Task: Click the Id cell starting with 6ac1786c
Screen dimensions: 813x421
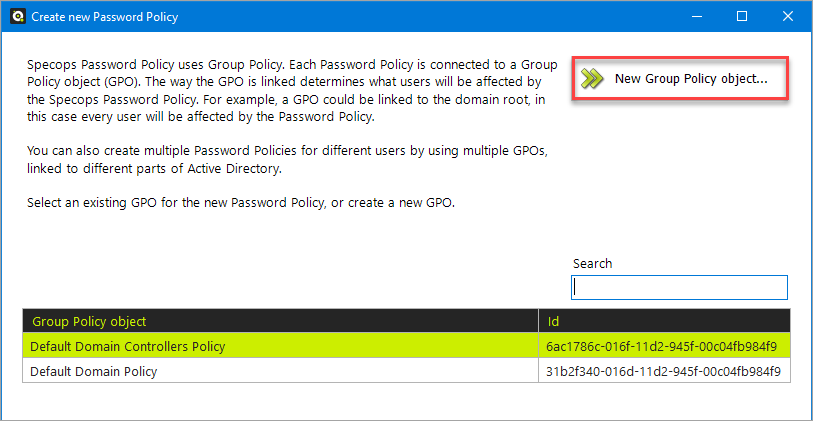Action: (665, 346)
